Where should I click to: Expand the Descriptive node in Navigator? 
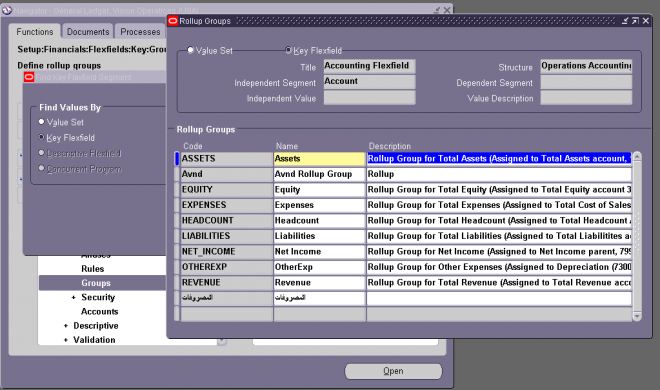point(66,326)
